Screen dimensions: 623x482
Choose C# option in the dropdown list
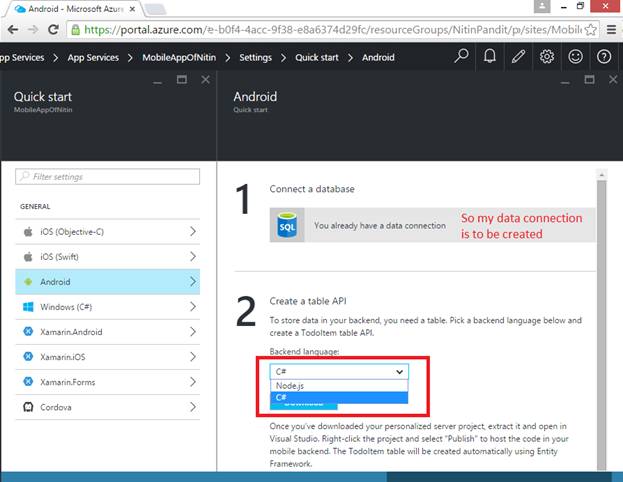click(x=339, y=397)
